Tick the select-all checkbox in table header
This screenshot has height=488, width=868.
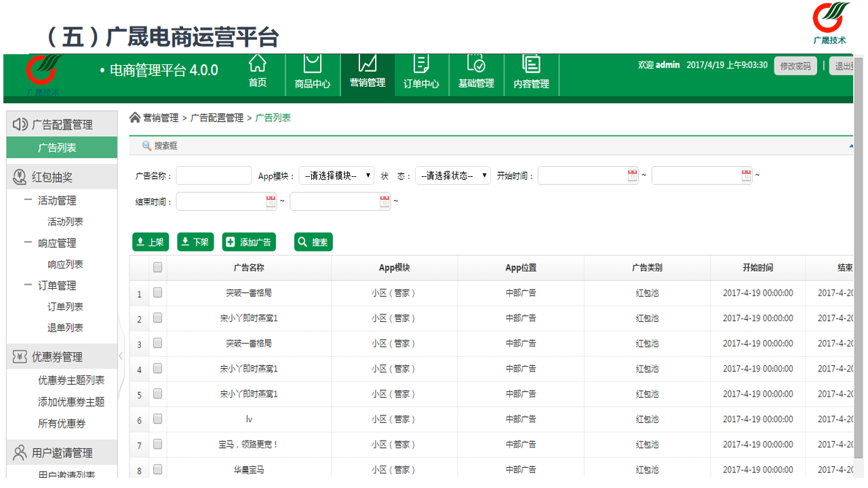click(x=157, y=268)
